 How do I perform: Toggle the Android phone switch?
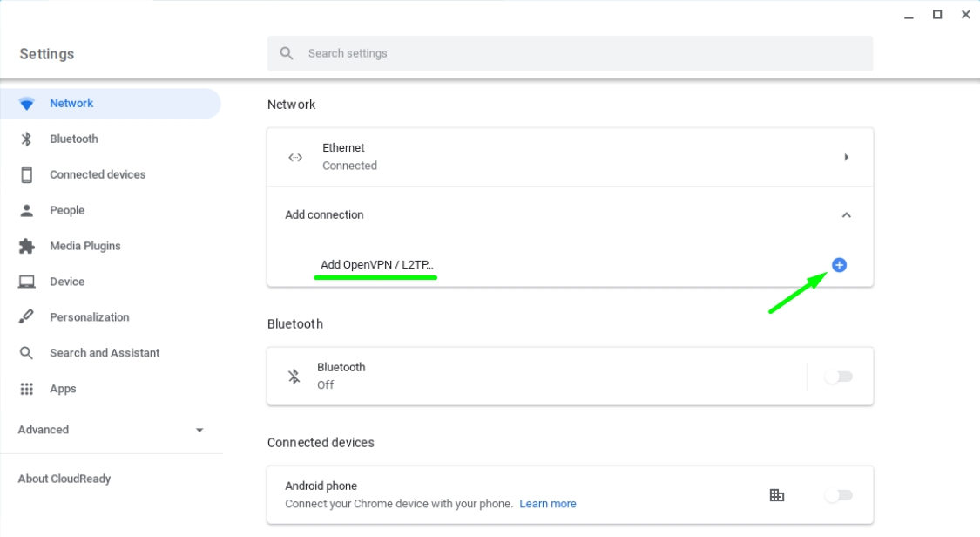pos(838,495)
